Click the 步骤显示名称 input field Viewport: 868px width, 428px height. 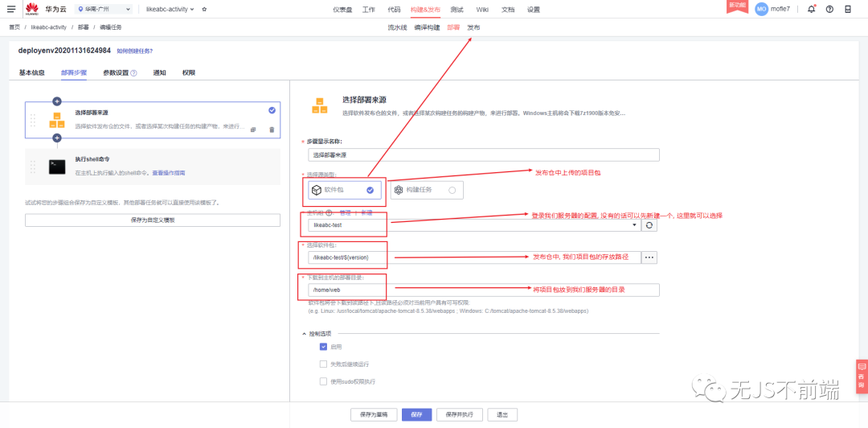(484, 155)
